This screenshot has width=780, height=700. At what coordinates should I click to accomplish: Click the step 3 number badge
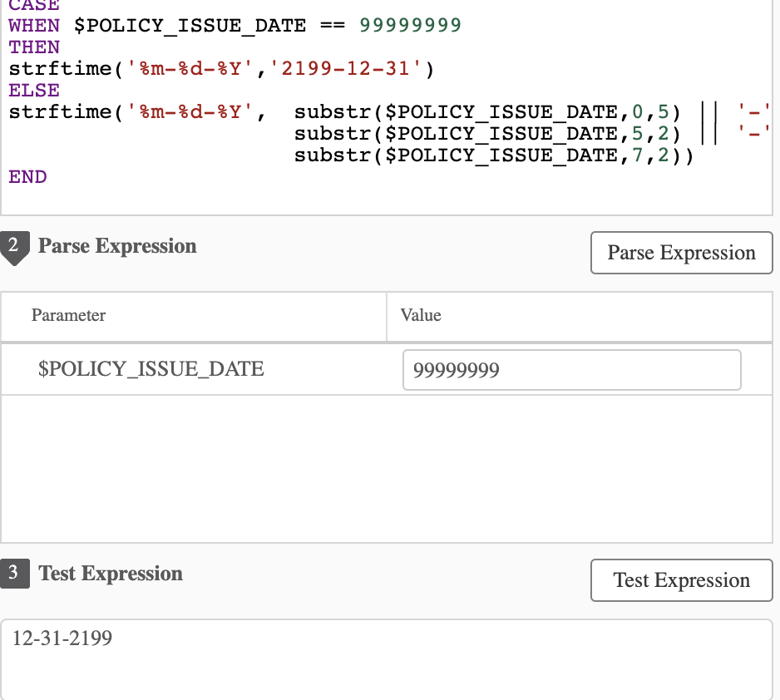tap(13, 574)
